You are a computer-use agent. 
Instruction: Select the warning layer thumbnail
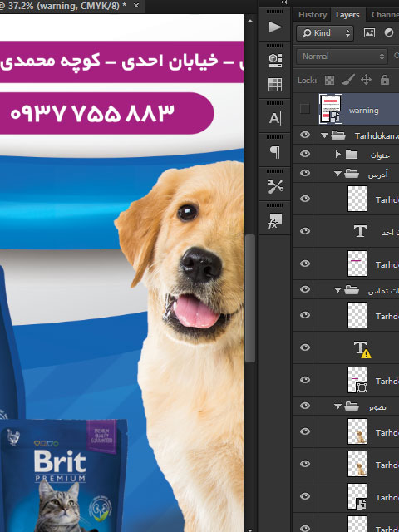click(331, 109)
